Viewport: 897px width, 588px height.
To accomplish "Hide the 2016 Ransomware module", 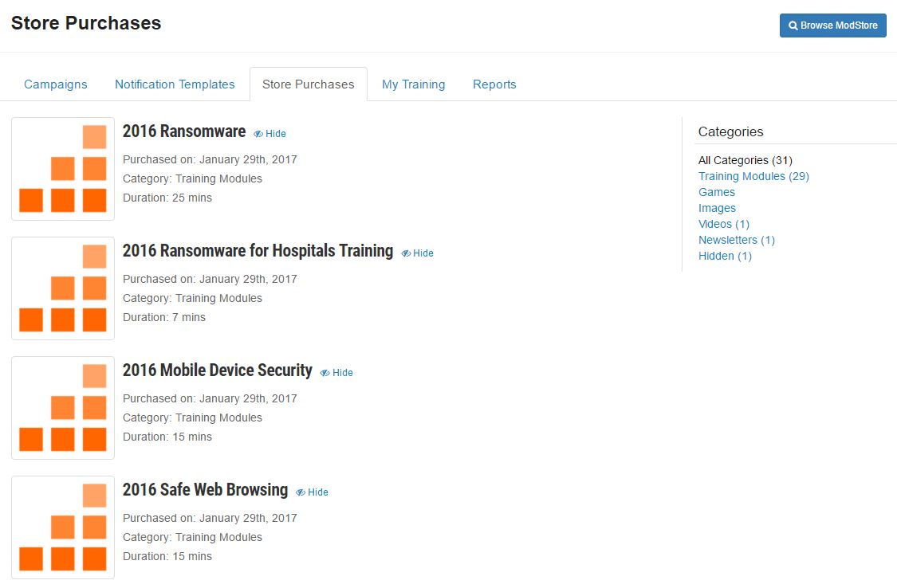I will [270, 134].
